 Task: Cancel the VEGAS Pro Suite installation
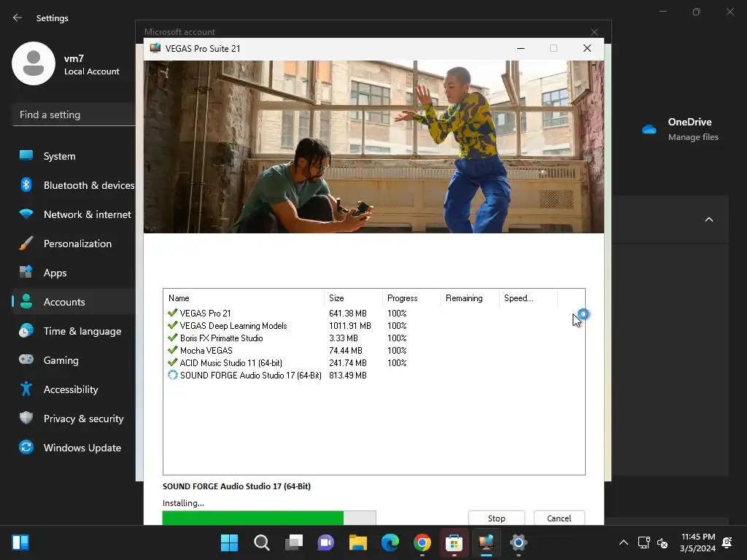click(x=559, y=518)
